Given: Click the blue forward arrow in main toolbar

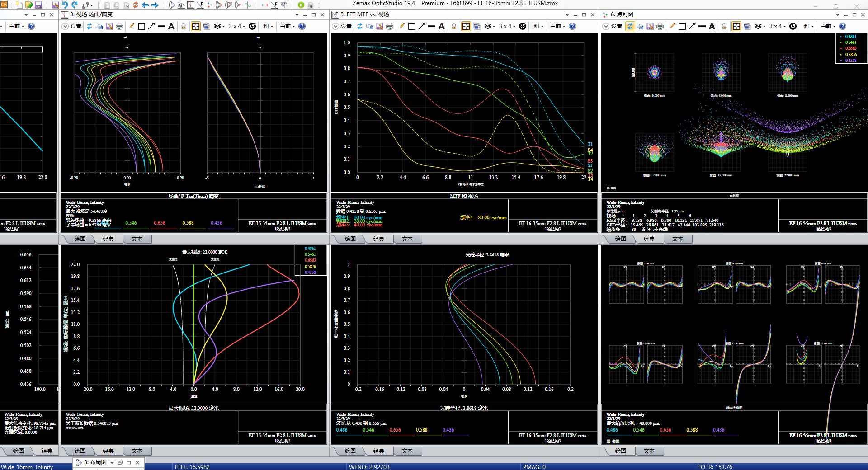Looking at the screenshot, I should point(155,5).
